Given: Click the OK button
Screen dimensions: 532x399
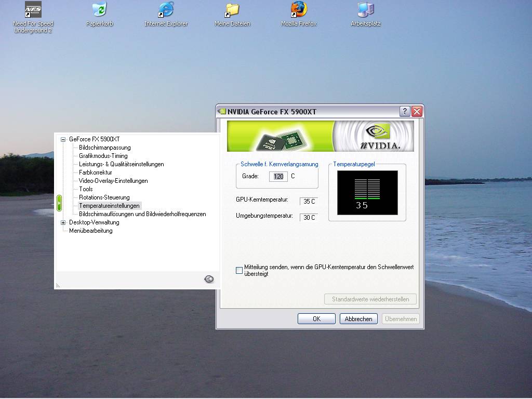Looking at the screenshot, I should click(316, 319).
